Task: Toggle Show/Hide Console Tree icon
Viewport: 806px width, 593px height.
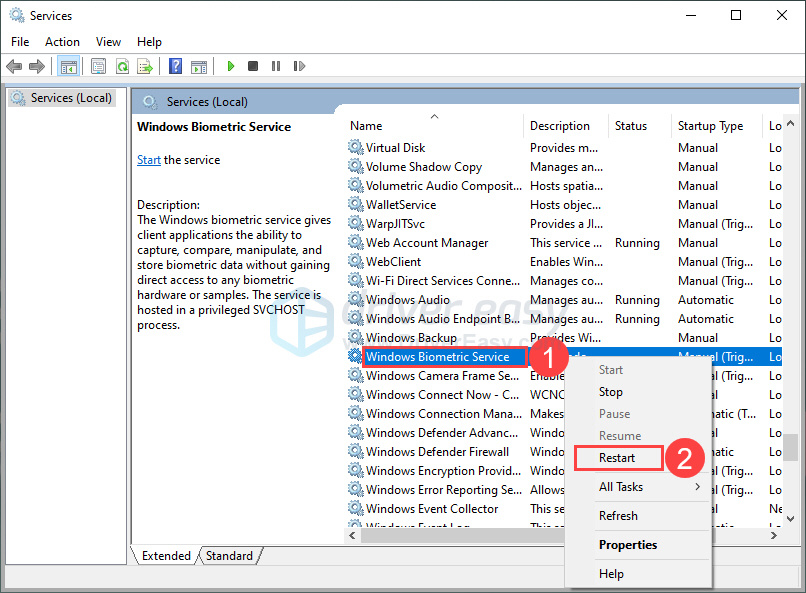Action: tap(68, 66)
